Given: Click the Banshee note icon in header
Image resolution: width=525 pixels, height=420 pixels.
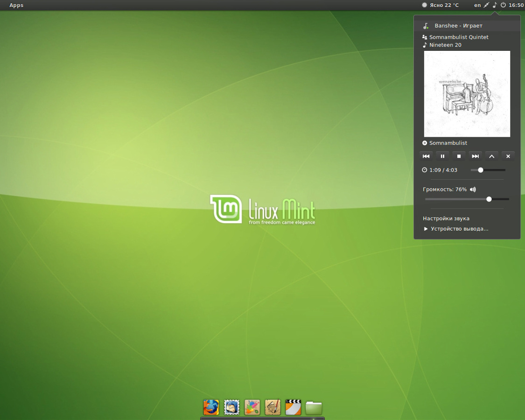Looking at the screenshot, I should (426, 26).
